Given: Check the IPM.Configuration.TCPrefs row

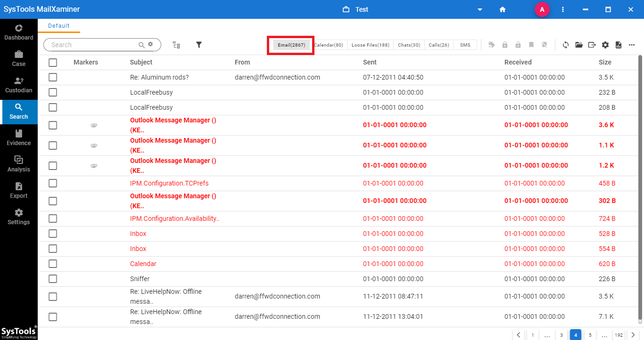Looking at the screenshot, I should [53, 183].
